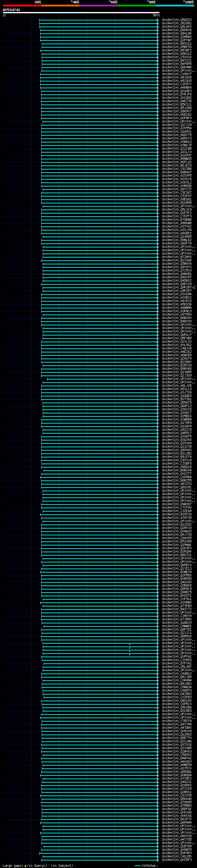Click the query name AV534741

[x=11, y=10]
